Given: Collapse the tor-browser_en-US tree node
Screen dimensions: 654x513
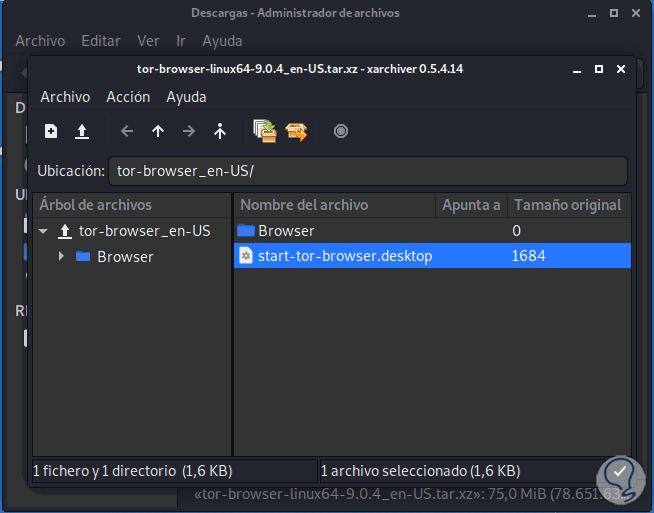Looking at the screenshot, I should click(x=43, y=231).
